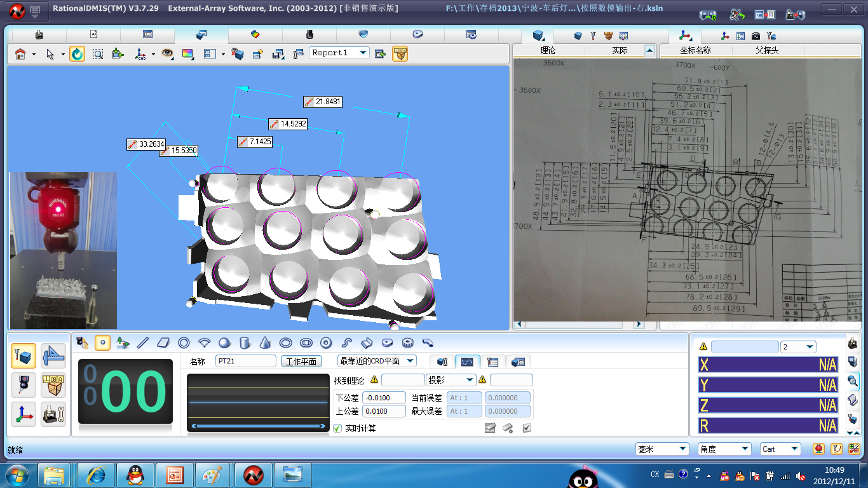This screenshot has width=868, height=488.
Task: Open the camera icon in coordinate panel
Action: point(756,36)
